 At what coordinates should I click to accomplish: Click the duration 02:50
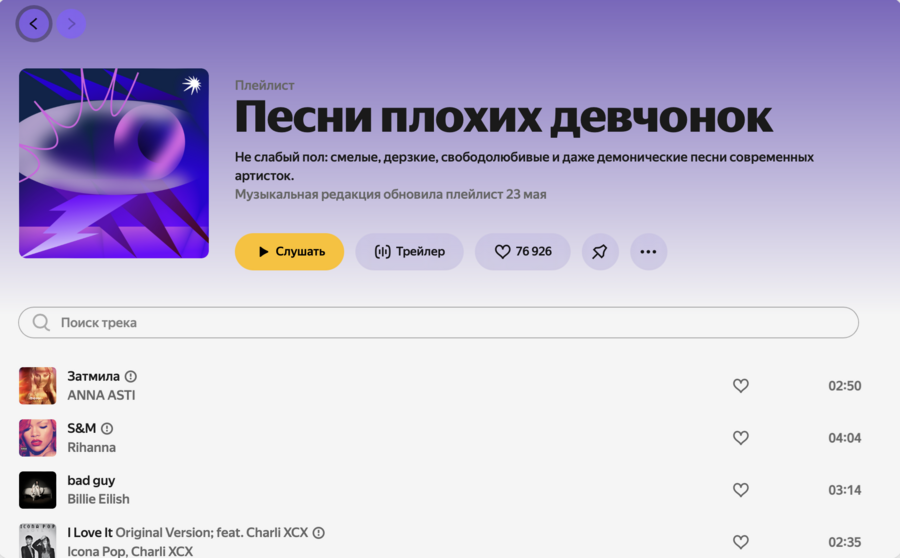point(844,386)
